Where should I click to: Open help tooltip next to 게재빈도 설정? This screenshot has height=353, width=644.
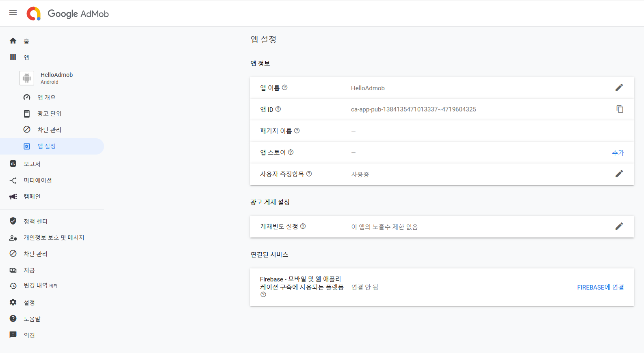pyautogui.click(x=303, y=226)
